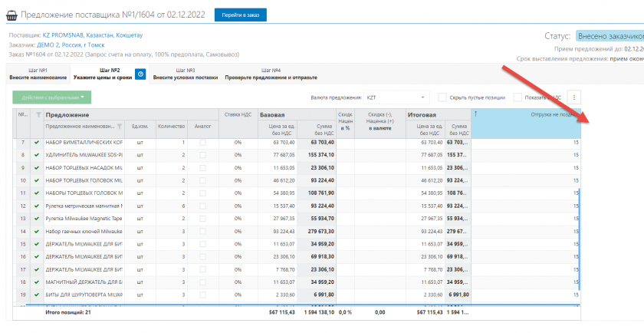Expand Действия с выбранными dropdown
Screen dimensions: 644x333
coord(51,97)
